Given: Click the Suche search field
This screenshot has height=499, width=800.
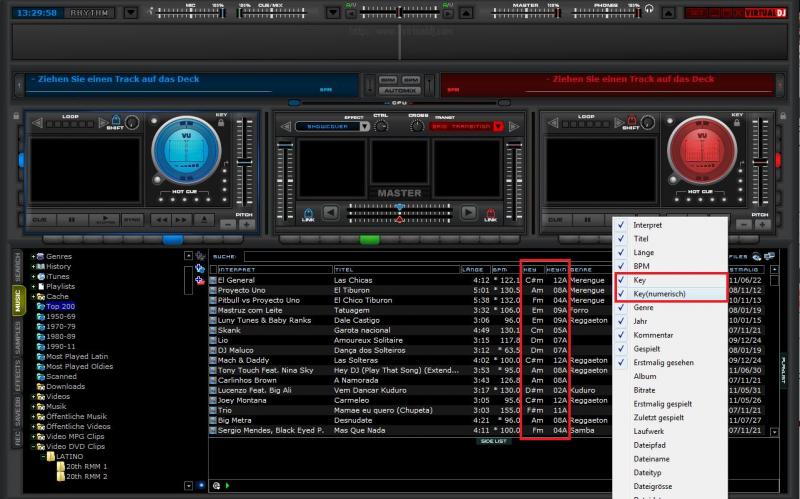Looking at the screenshot, I should click(x=429, y=257).
